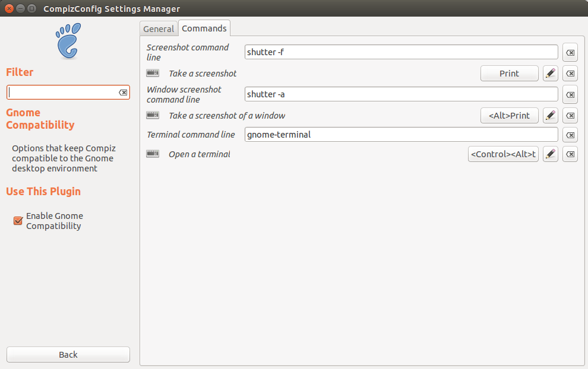
Task: Edit the Take a screenshot keybinding
Action: click(551, 74)
